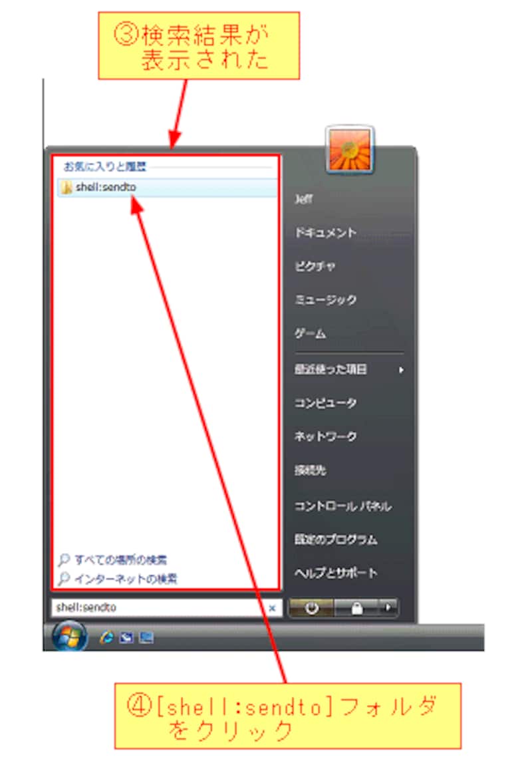Open the Jeff user folder
The width and height of the screenshot is (532, 761).
(304, 199)
